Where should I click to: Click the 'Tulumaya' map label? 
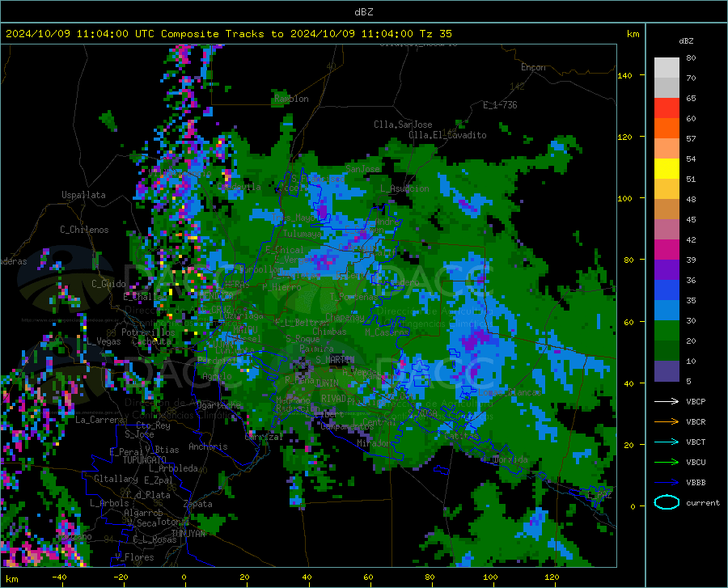(302, 234)
